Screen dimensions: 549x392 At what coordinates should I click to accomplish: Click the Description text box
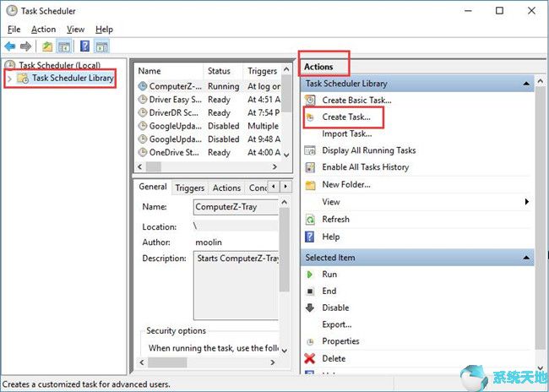point(236,286)
